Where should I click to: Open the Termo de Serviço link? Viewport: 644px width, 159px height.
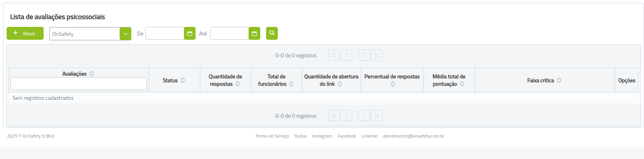(x=272, y=136)
